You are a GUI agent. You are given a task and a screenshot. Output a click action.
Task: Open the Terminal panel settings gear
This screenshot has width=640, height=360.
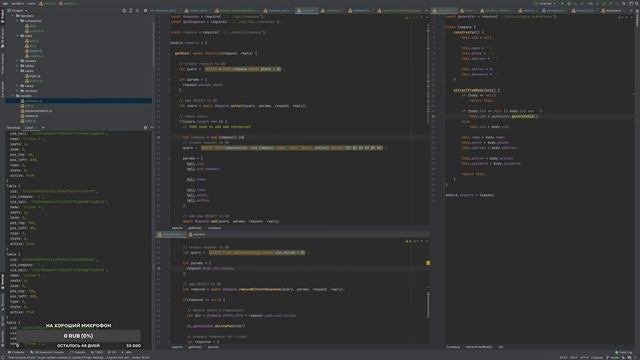coord(145,128)
